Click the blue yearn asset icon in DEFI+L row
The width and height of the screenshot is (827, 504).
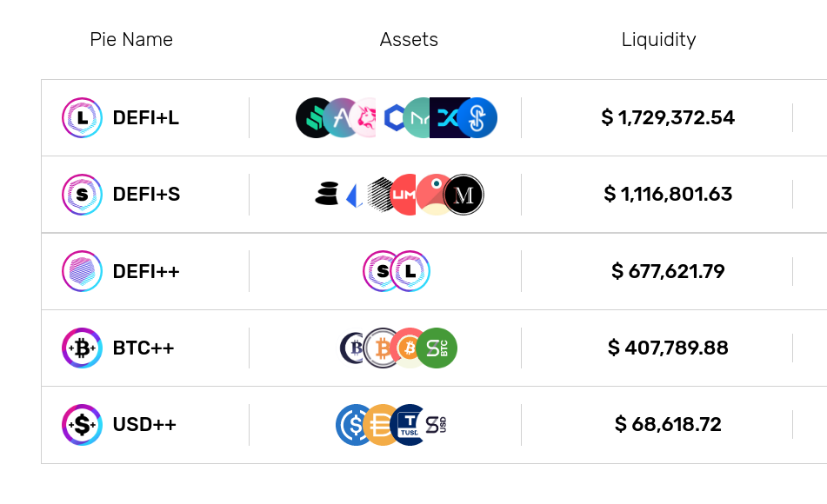pos(477,117)
